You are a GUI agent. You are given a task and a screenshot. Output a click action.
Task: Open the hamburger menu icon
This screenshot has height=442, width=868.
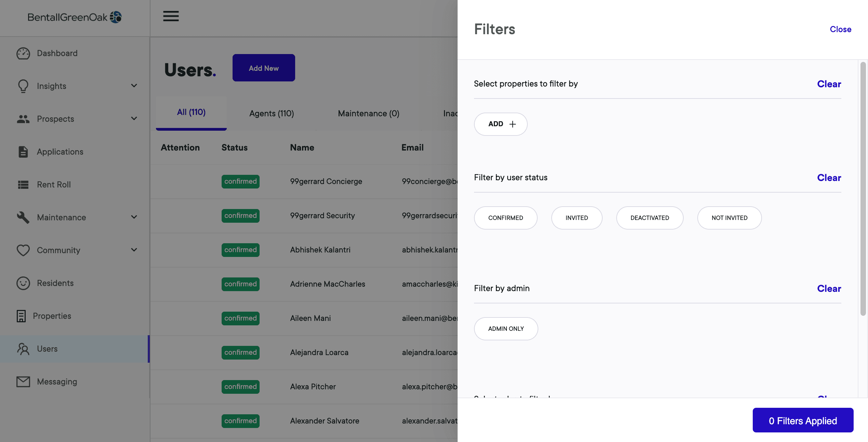[x=171, y=16]
